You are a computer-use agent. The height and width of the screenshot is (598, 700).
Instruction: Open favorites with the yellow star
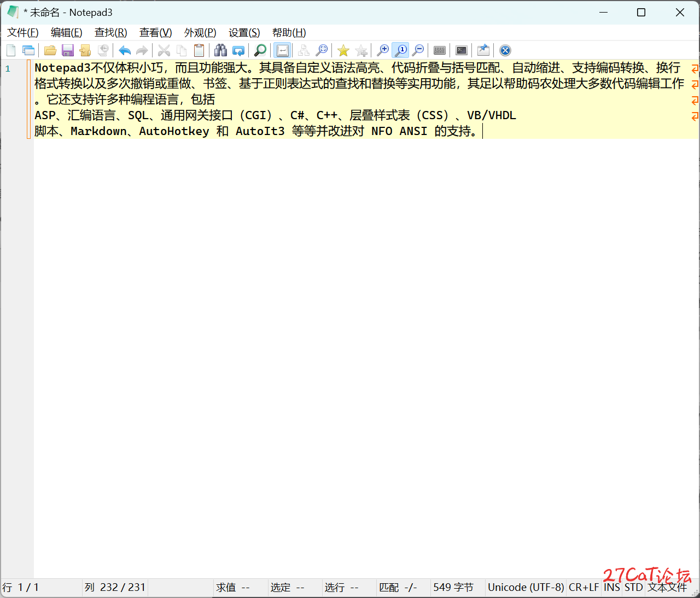tap(343, 51)
